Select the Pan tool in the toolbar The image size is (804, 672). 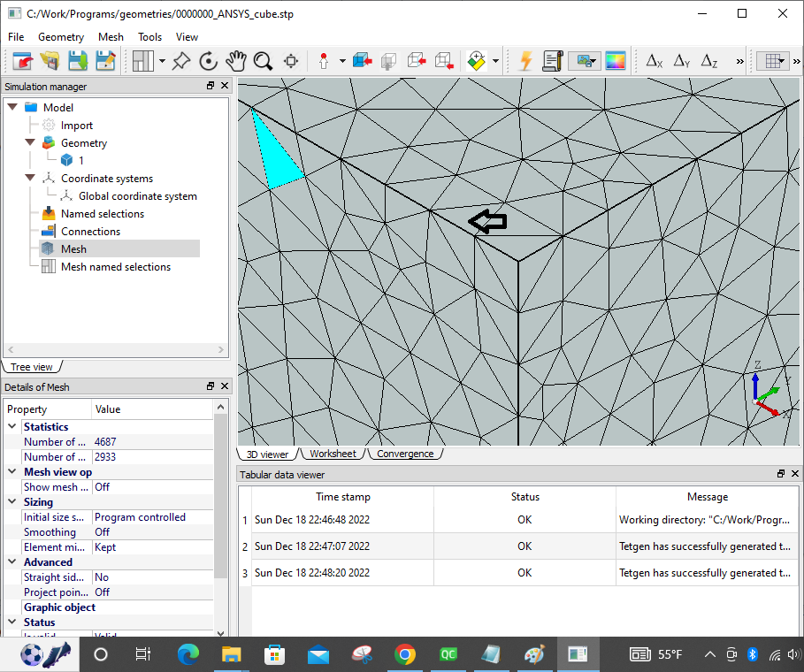(x=237, y=61)
